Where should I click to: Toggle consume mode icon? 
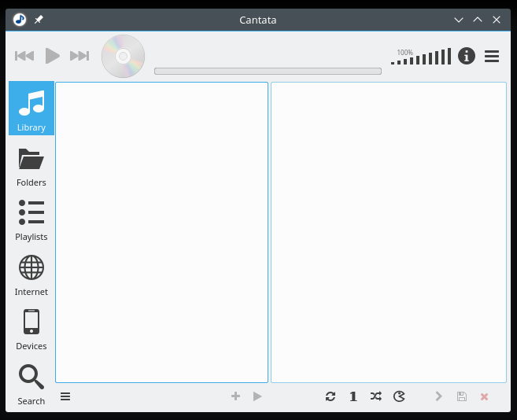point(399,396)
